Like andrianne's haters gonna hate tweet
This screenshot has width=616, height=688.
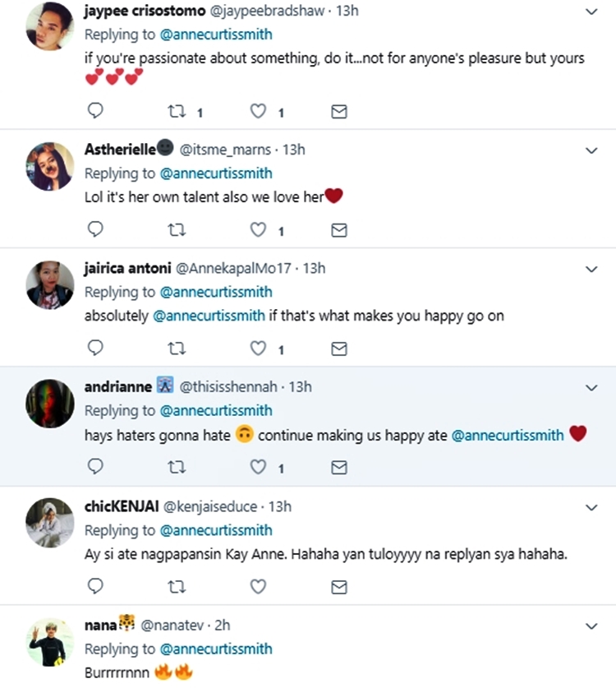259,467
